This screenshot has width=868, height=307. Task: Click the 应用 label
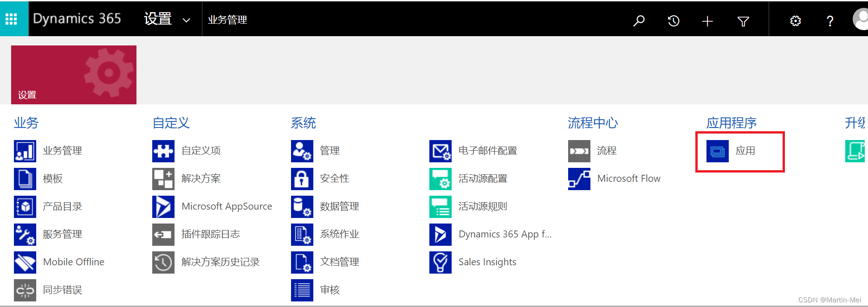745,151
